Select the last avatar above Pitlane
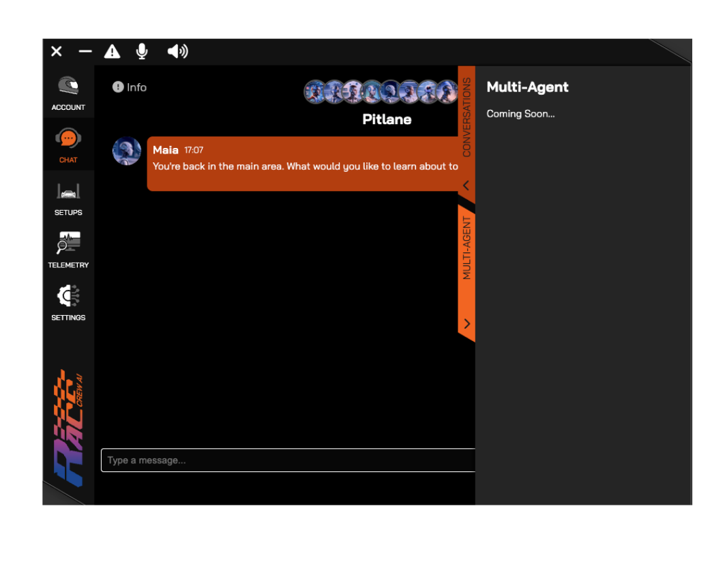725x588 pixels. 447,91
